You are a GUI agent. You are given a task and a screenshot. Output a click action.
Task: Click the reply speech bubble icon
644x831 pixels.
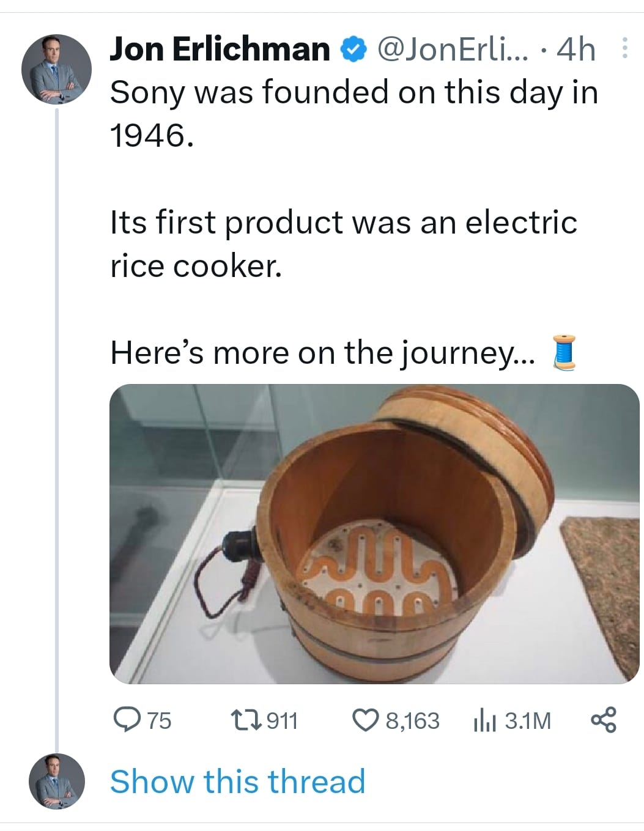[x=127, y=720]
